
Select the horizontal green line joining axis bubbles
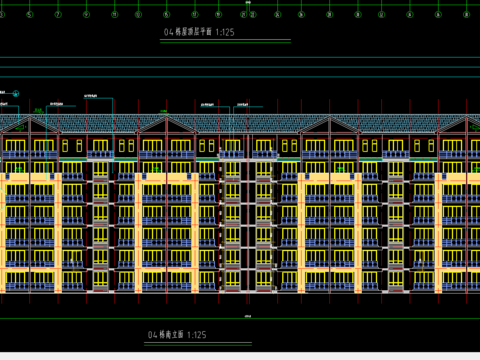pos(240,5)
